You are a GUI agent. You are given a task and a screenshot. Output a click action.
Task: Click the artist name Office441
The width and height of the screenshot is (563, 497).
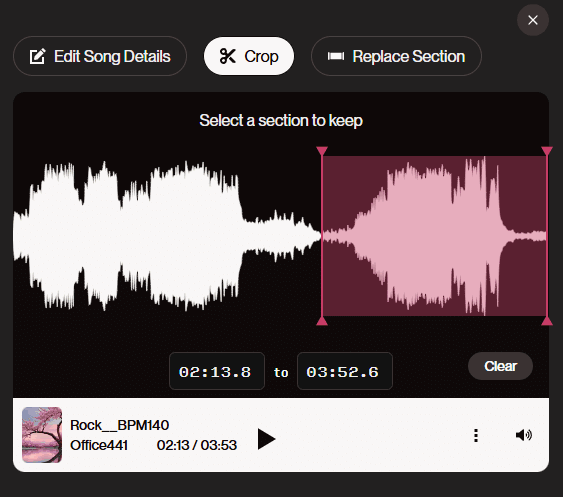click(x=99, y=445)
